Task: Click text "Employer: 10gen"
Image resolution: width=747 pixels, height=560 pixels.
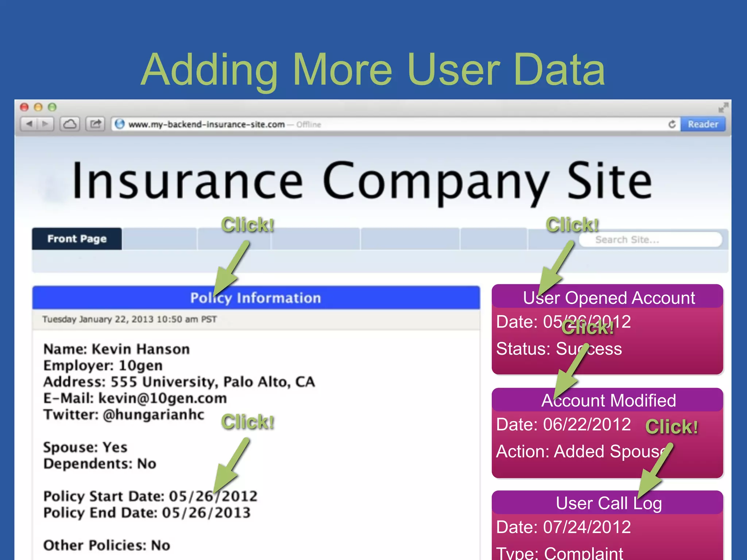Action: pyautogui.click(x=103, y=365)
